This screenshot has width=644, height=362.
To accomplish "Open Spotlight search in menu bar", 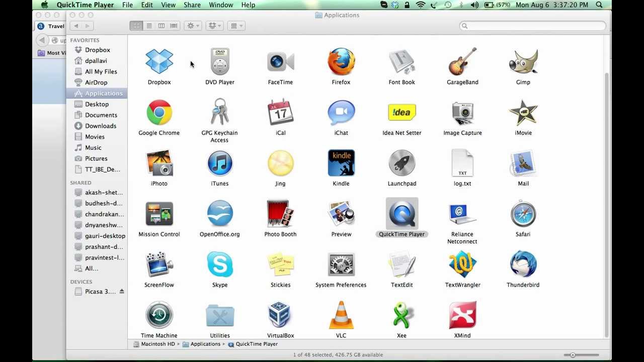I will (599, 5).
